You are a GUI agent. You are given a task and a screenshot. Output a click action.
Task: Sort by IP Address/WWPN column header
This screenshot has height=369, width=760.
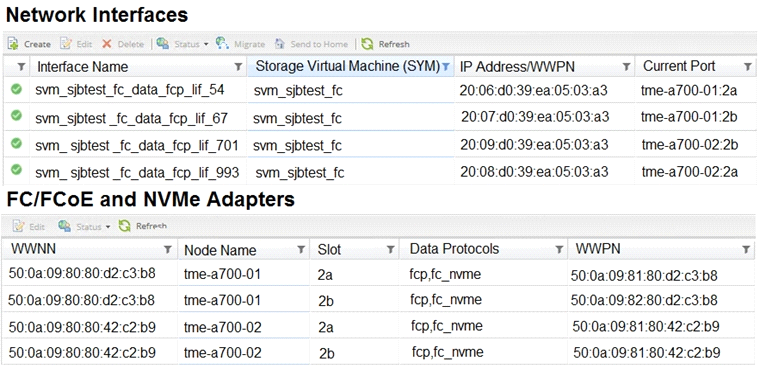click(517, 67)
